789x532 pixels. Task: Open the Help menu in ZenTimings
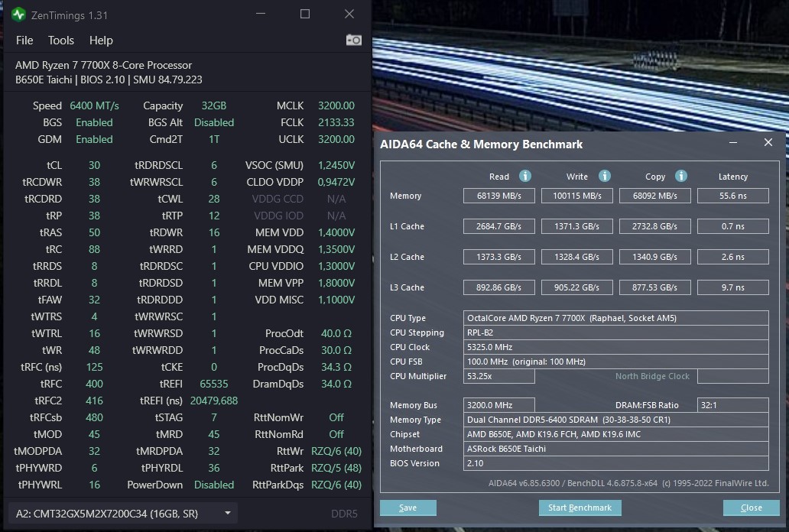pyautogui.click(x=101, y=41)
